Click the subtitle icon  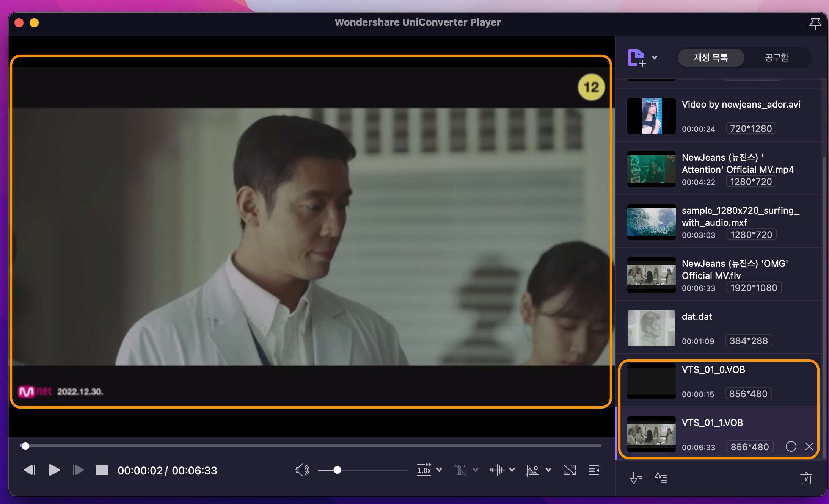coord(461,470)
